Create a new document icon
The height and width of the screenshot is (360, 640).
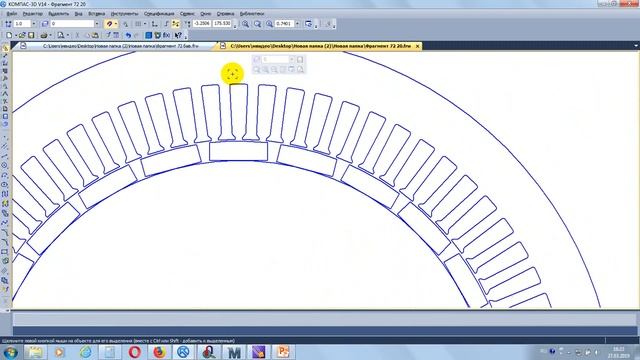(9, 36)
